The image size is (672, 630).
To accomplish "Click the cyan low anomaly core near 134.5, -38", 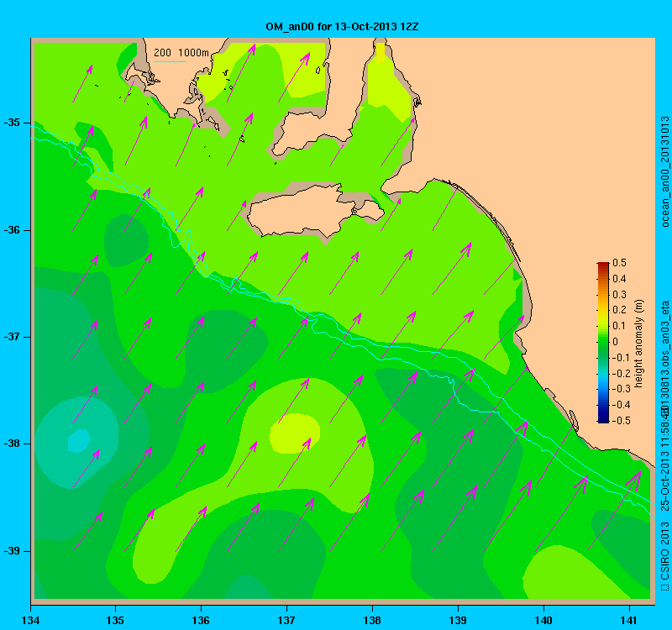I will click(x=79, y=440).
